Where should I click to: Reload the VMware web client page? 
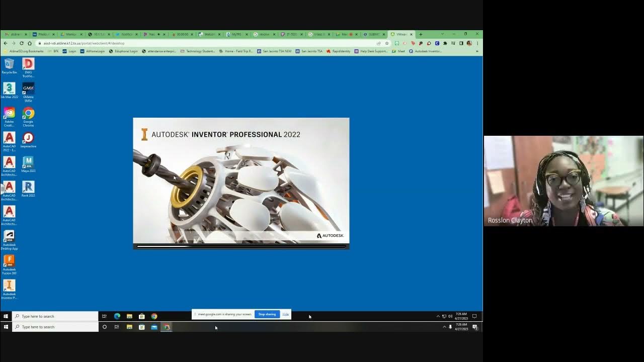tap(22, 43)
